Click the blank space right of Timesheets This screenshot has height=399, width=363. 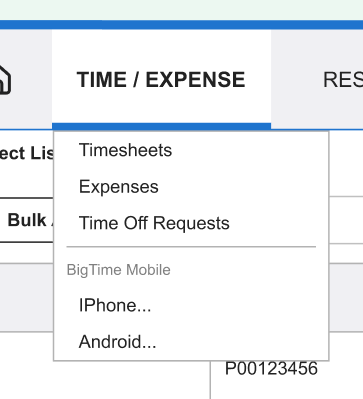click(x=250, y=150)
